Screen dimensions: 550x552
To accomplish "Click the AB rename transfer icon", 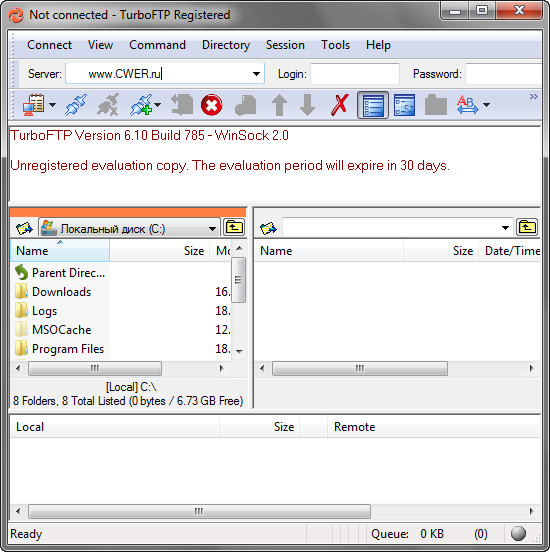I will pos(467,105).
